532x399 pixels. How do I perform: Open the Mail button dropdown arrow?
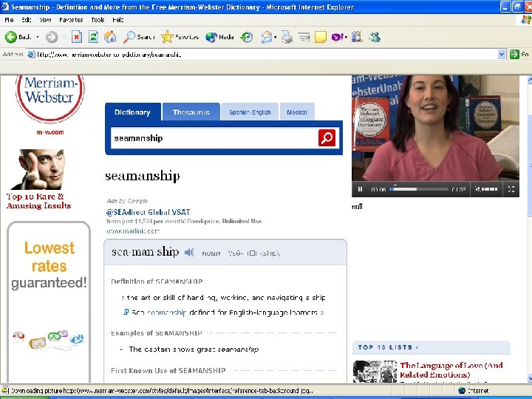pos(275,37)
